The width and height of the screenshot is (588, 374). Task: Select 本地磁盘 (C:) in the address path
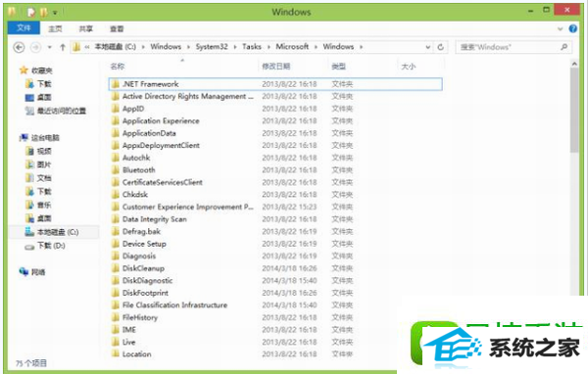[115, 47]
